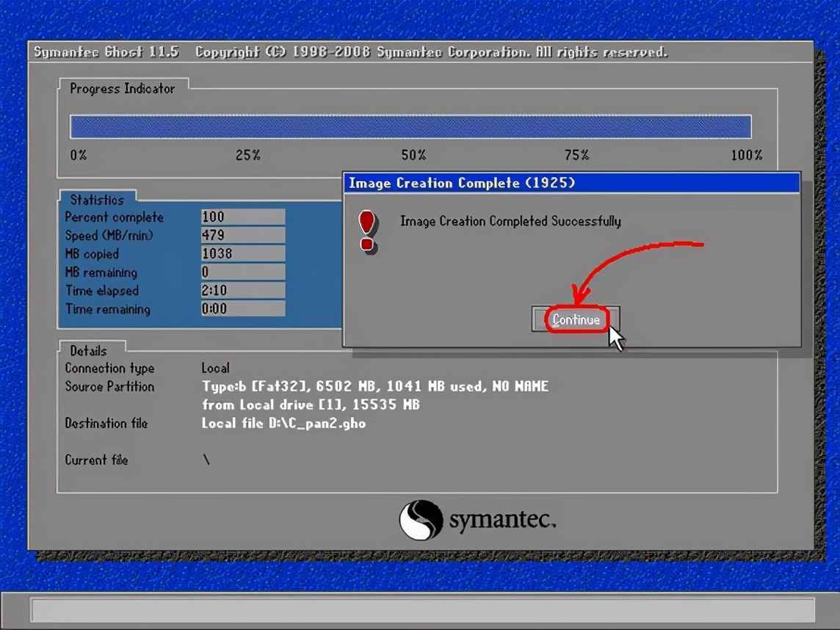Click the Image Creation Complete title bar
The height and width of the screenshot is (630, 840).
(x=571, y=183)
